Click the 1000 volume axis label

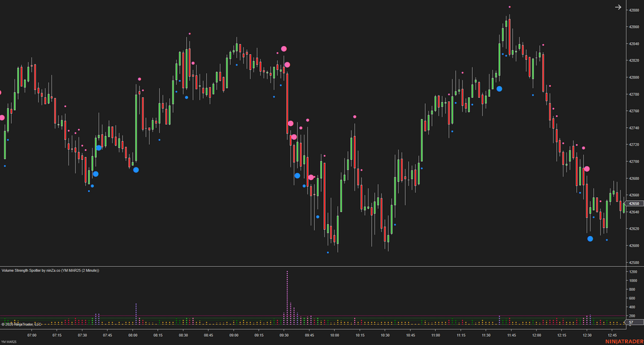point(633,280)
